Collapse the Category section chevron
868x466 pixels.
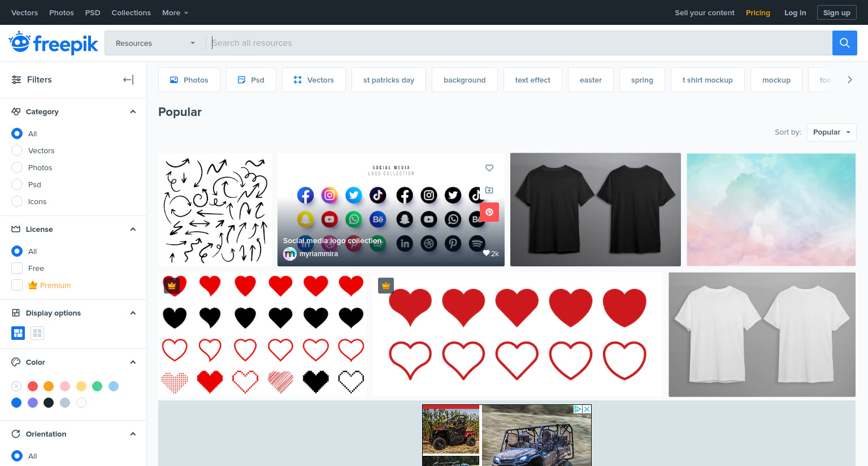pyautogui.click(x=133, y=111)
